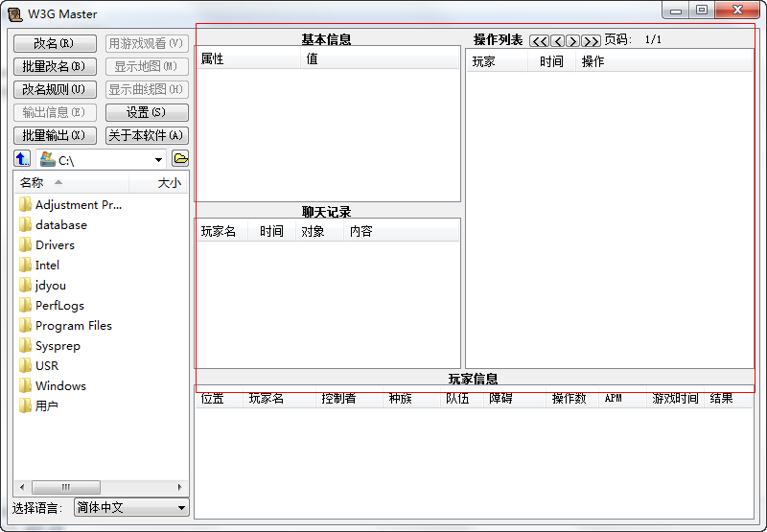Go up one folder level icon

pyautogui.click(x=22, y=158)
